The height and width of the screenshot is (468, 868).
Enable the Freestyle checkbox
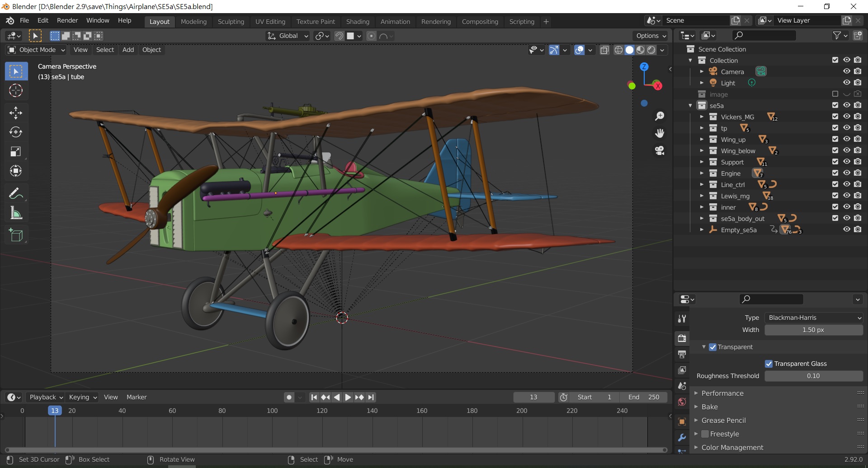705,434
